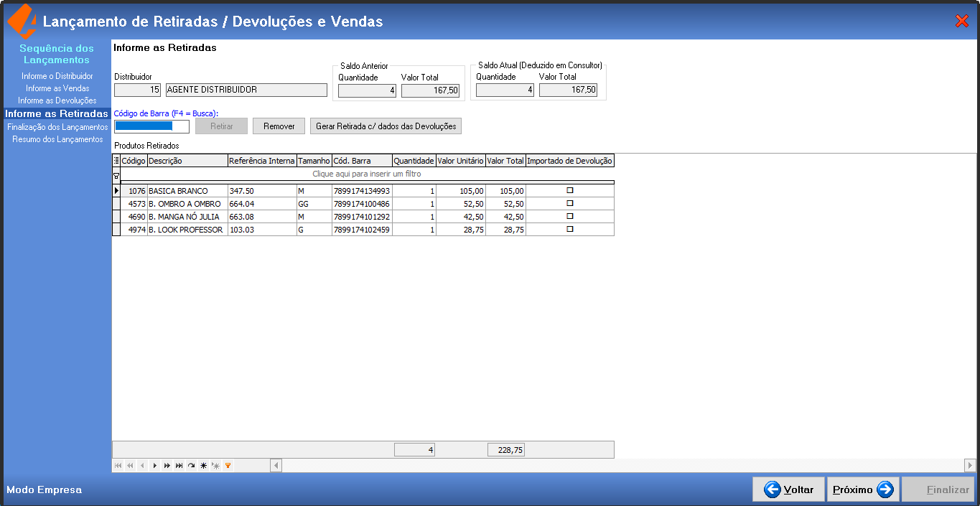980x506 pixels.
Task: Toggle Importado de Devolução for B. MANGA NÓ JULIA
Action: [x=570, y=216]
